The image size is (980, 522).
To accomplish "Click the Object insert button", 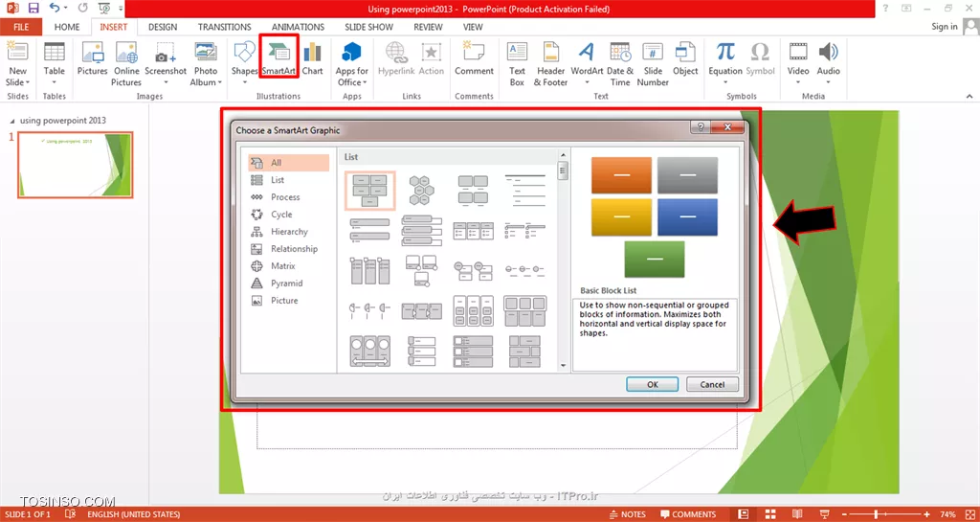I will point(685,58).
